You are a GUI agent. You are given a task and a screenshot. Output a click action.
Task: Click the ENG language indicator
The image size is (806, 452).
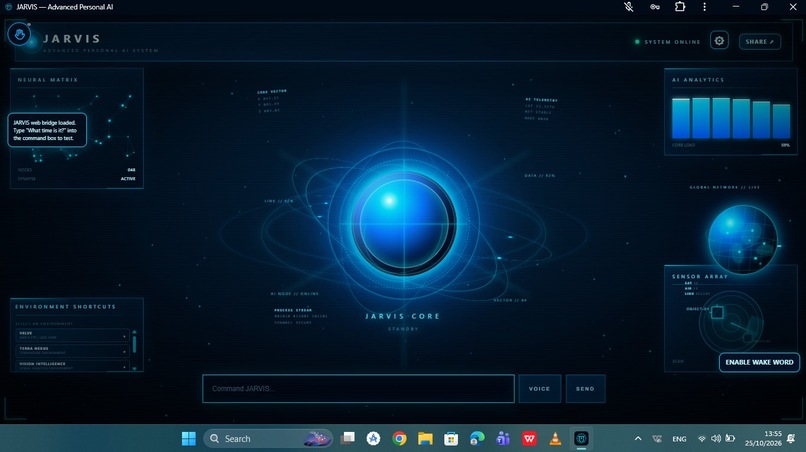tap(679, 439)
